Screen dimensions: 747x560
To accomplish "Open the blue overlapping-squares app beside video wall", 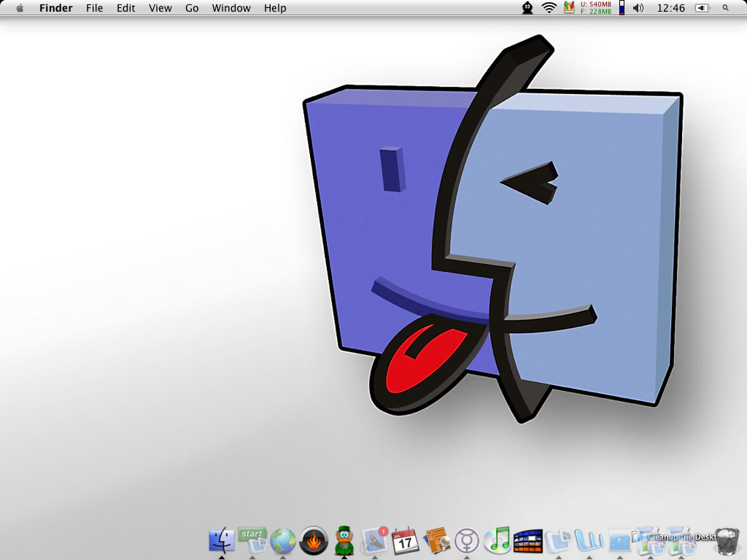I will 558,541.
